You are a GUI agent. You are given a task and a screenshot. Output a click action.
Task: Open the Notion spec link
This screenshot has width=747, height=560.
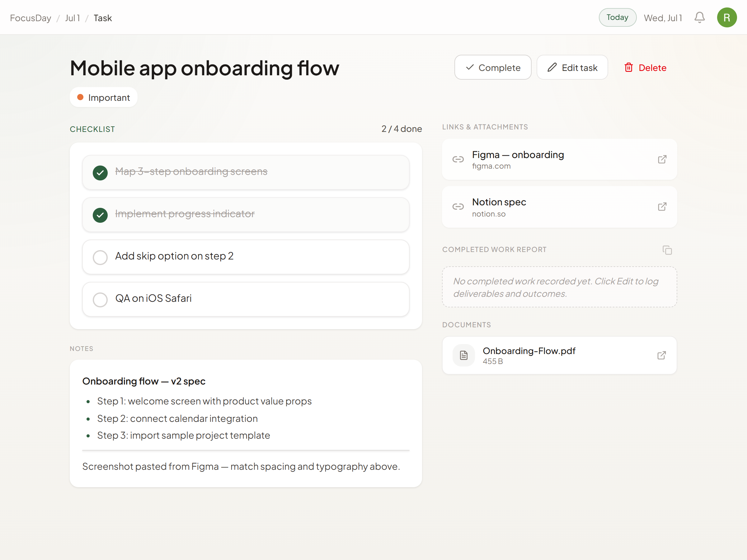pyautogui.click(x=559, y=207)
